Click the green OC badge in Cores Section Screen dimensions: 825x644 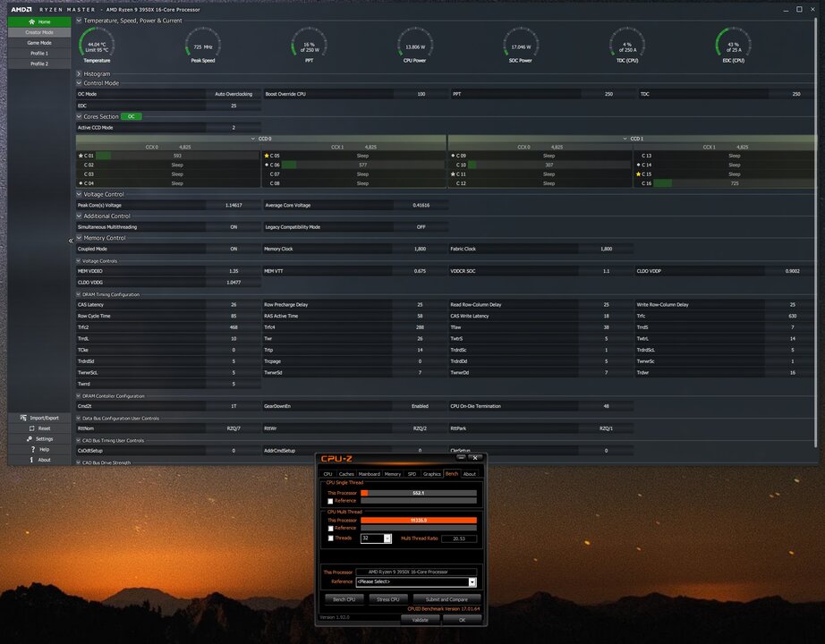(x=131, y=116)
